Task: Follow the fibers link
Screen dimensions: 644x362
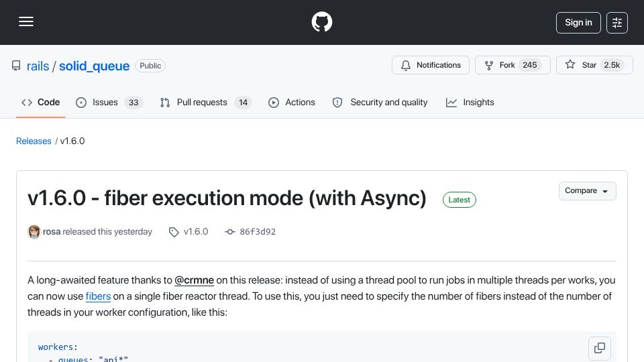Action: pyautogui.click(x=98, y=296)
